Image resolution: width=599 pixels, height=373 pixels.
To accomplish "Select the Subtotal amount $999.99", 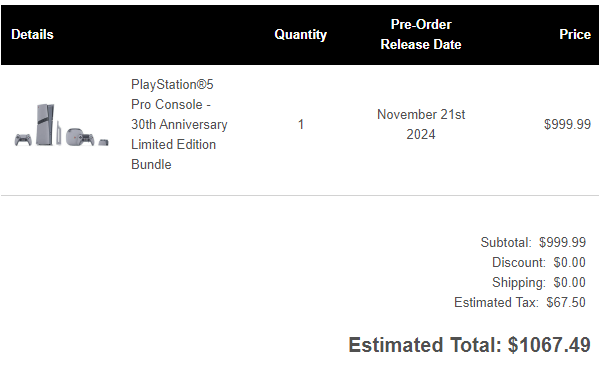I will point(562,242).
